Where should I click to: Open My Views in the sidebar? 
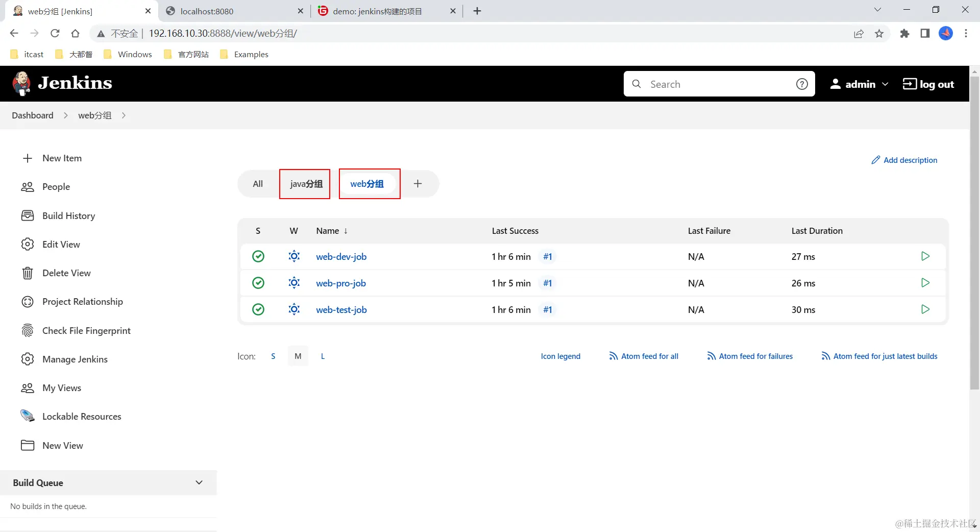(61, 388)
